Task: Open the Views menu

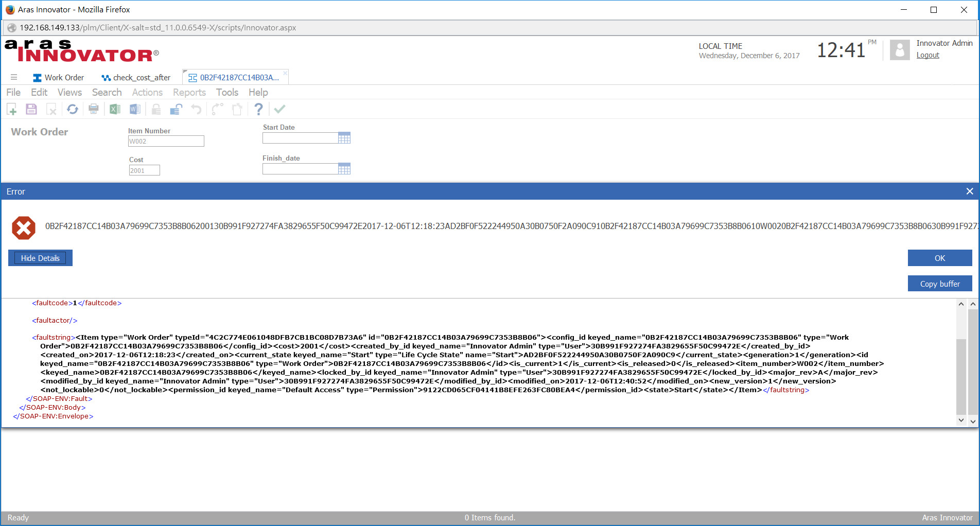Action: (x=69, y=92)
